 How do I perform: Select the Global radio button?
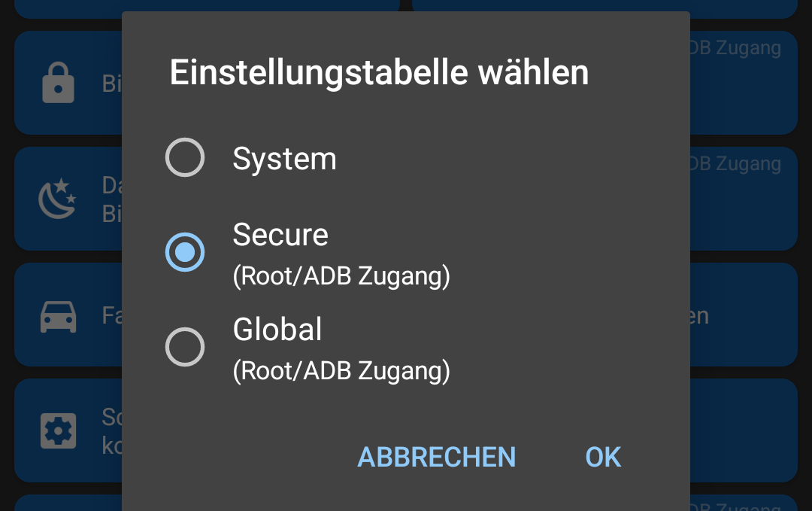[x=185, y=346]
